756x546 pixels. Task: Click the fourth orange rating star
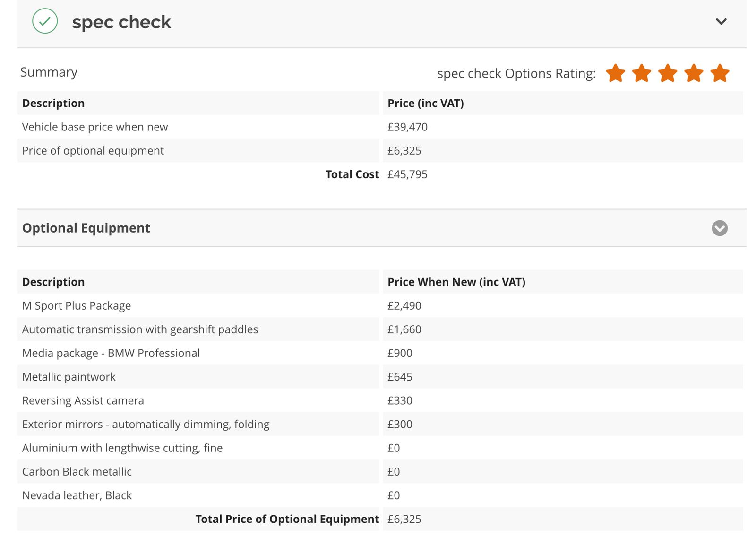[x=694, y=73]
